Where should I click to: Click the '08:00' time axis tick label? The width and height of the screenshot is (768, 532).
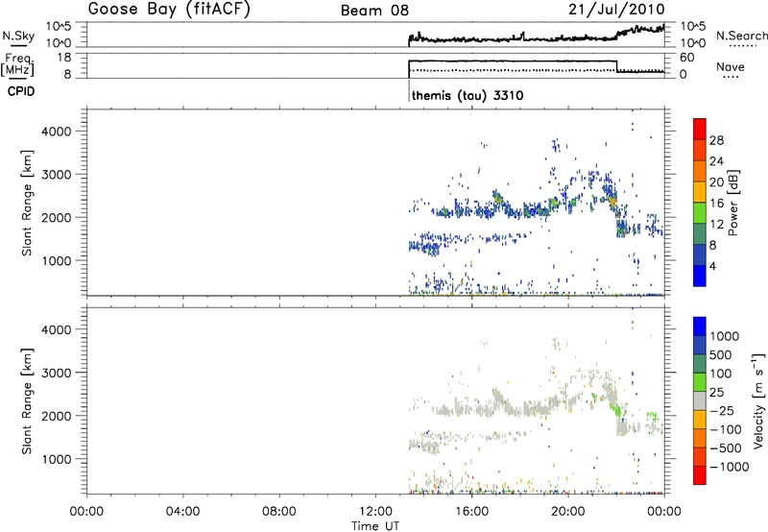(279, 512)
